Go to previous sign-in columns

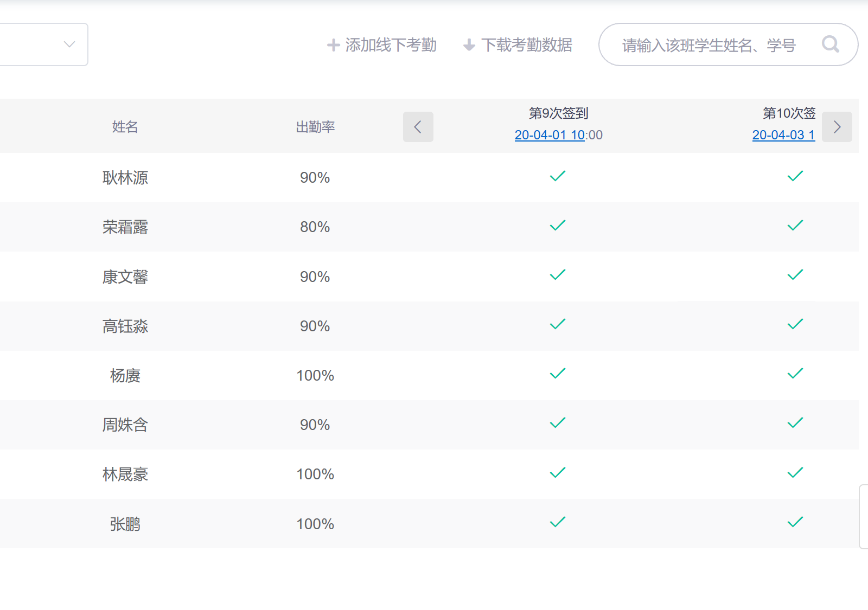418,127
